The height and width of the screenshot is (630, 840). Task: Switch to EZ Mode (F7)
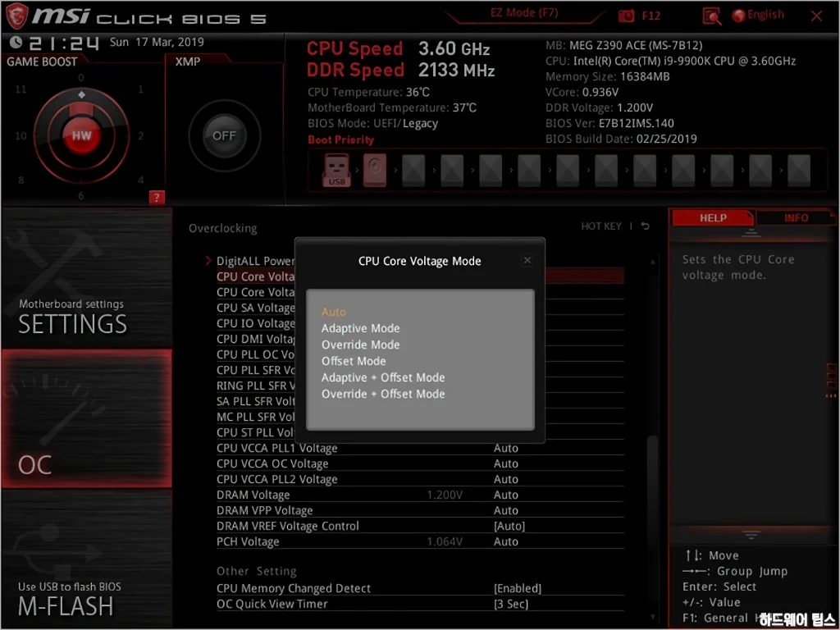click(524, 13)
